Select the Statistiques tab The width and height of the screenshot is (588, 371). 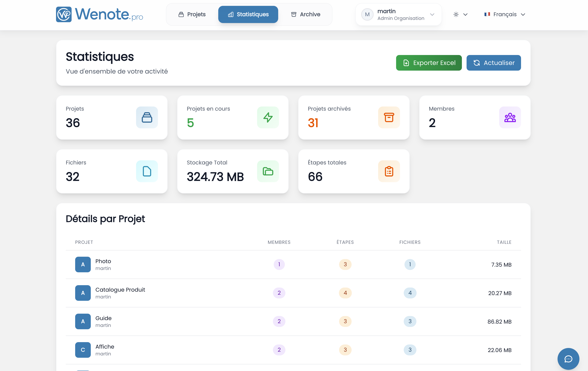pos(248,14)
